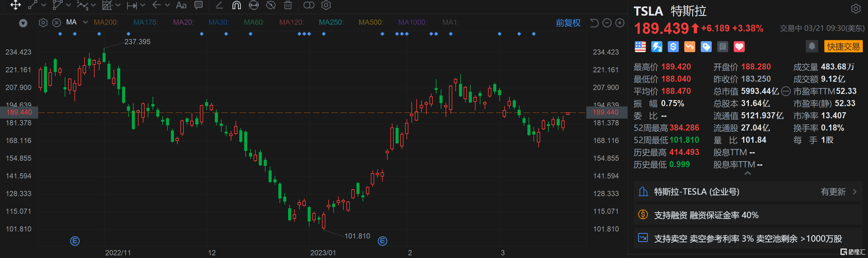Click the US flag market icon
The image size is (868, 258).
pyautogui.click(x=640, y=47)
